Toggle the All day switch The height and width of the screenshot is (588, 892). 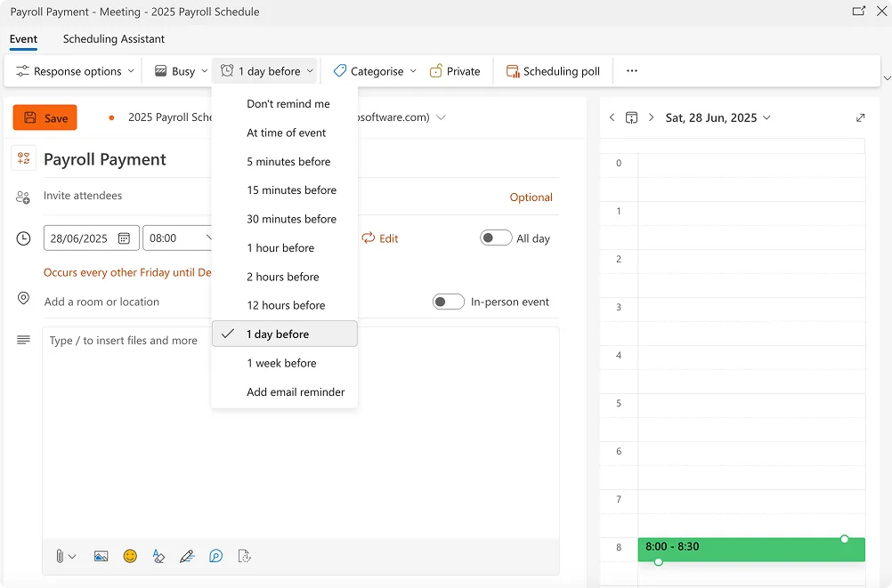pyautogui.click(x=496, y=238)
